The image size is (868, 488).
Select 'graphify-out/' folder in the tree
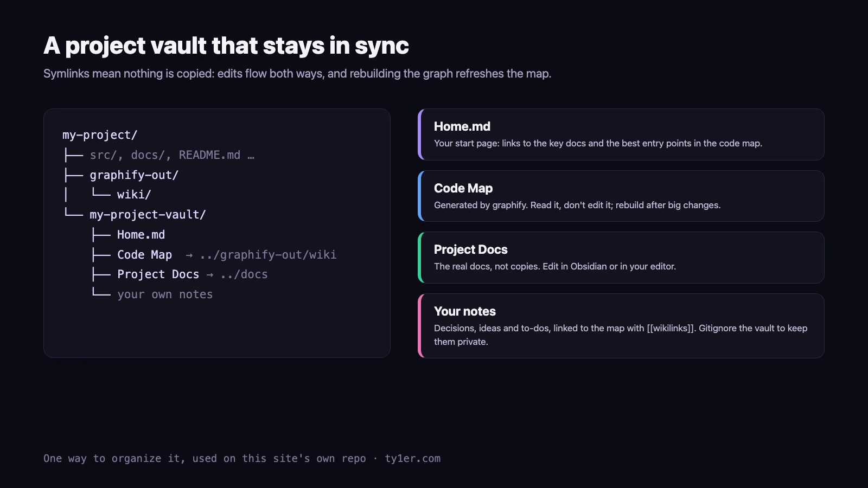(x=134, y=175)
